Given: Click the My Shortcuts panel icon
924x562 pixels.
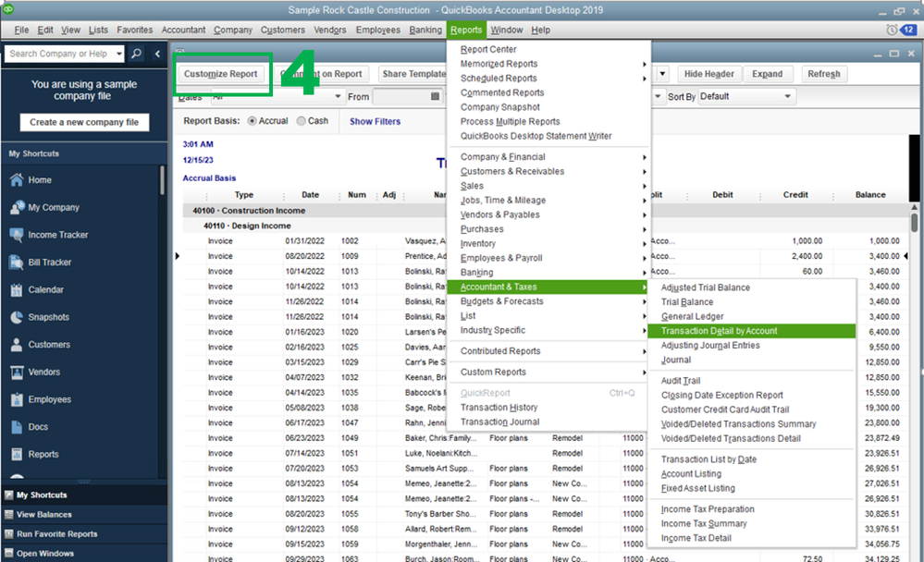Looking at the screenshot, I should 9,495.
